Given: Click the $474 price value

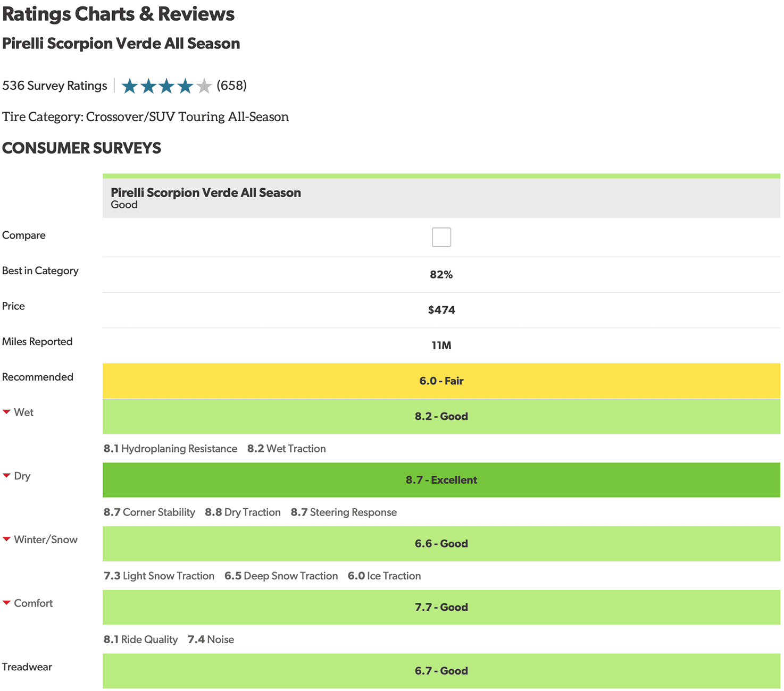Looking at the screenshot, I should click(x=441, y=310).
